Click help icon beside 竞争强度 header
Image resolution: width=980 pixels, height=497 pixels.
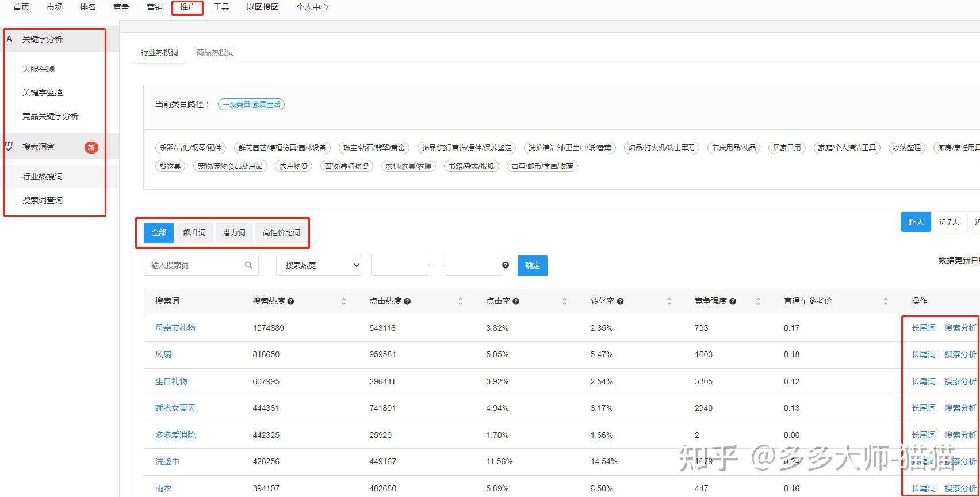tap(733, 301)
